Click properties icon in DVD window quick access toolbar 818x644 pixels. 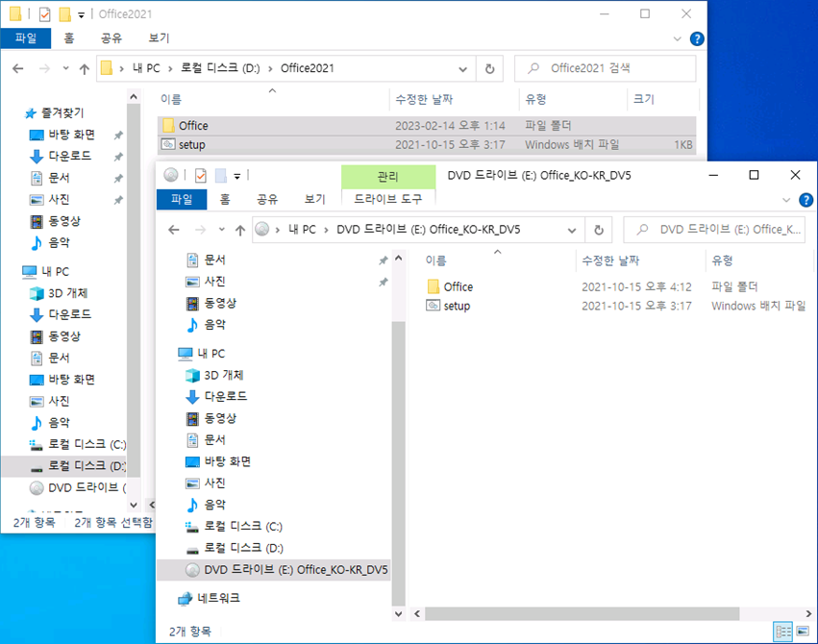pyautogui.click(x=201, y=176)
